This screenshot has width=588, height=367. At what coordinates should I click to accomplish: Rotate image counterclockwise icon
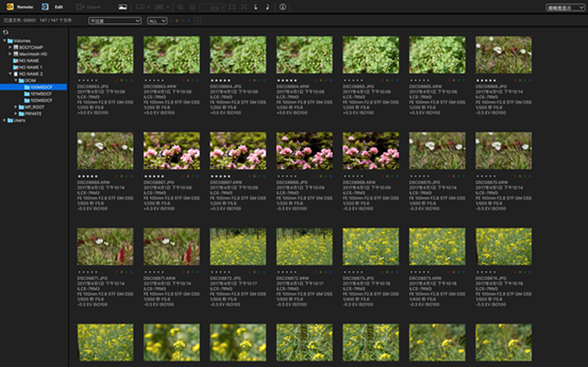click(256, 7)
